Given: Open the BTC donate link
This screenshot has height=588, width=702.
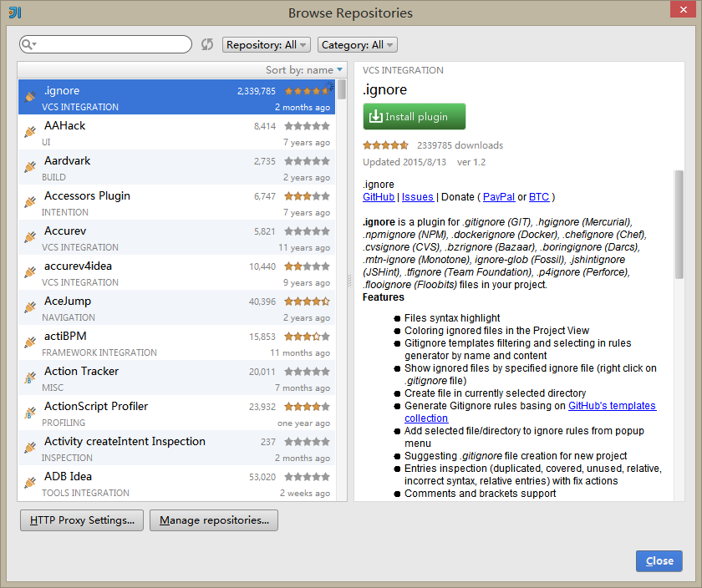Looking at the screenshot, I should pos(539,197).
